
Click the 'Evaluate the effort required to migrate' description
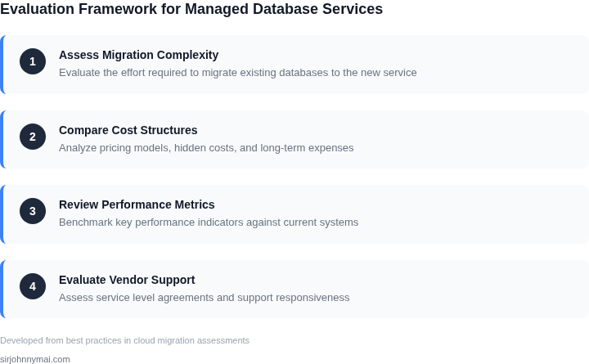click(238, 73)
